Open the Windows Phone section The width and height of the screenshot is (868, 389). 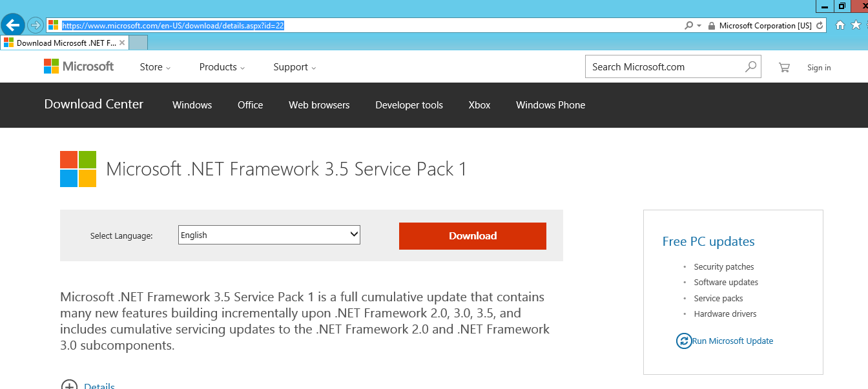point(550,105)
